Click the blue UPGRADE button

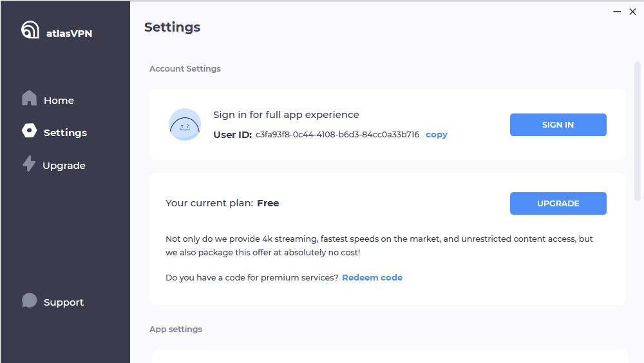click(558, 203)
